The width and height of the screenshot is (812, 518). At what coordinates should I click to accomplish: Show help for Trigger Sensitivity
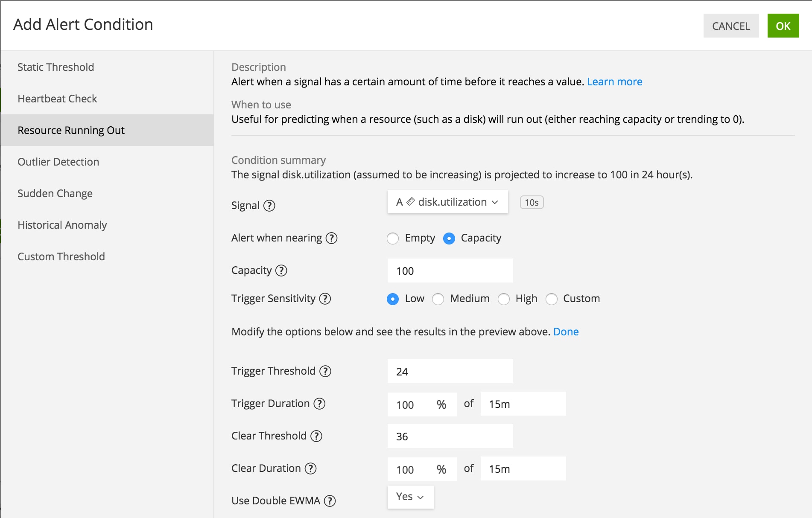325,299
